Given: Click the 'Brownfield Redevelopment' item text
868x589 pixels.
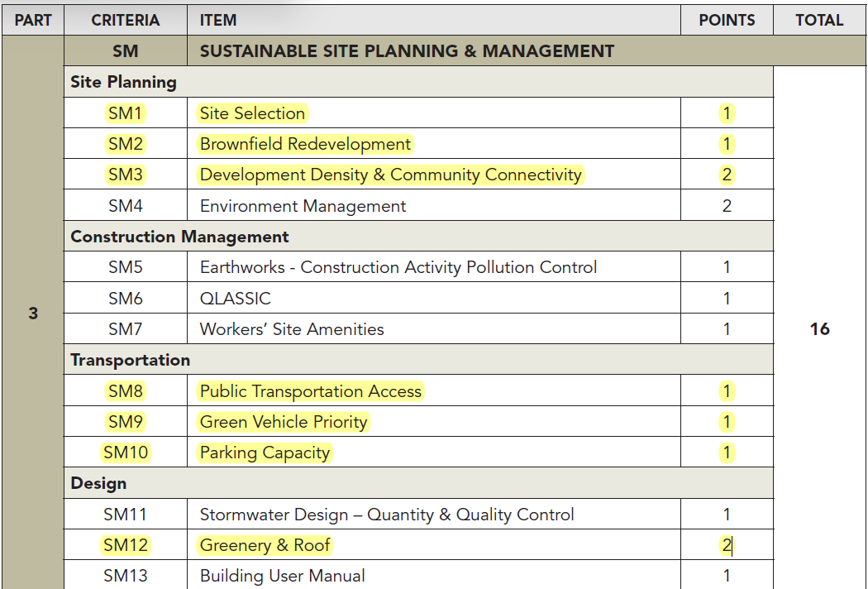Looking at the screenshot, I should [x=305, y=144].
